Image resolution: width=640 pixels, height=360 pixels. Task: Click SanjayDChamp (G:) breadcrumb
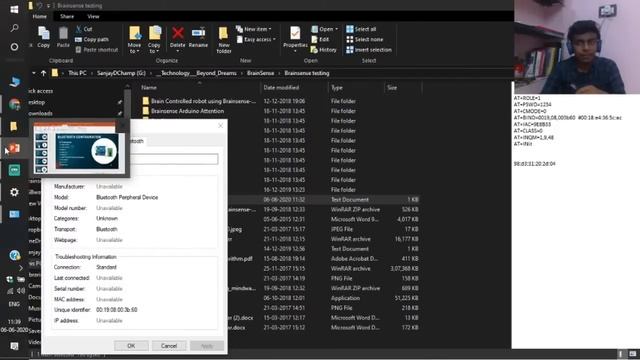click(x=121, y=73)
